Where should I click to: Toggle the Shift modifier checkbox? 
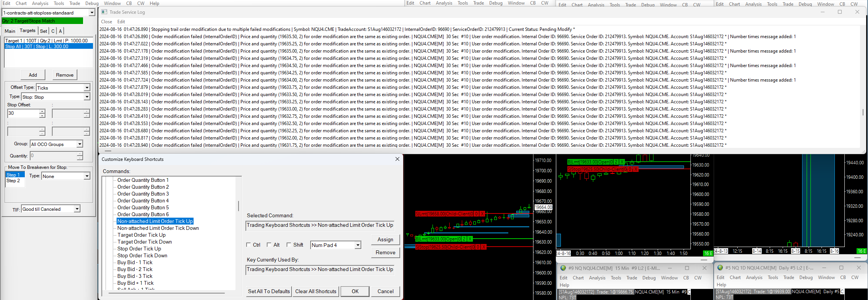pos(289,245)
